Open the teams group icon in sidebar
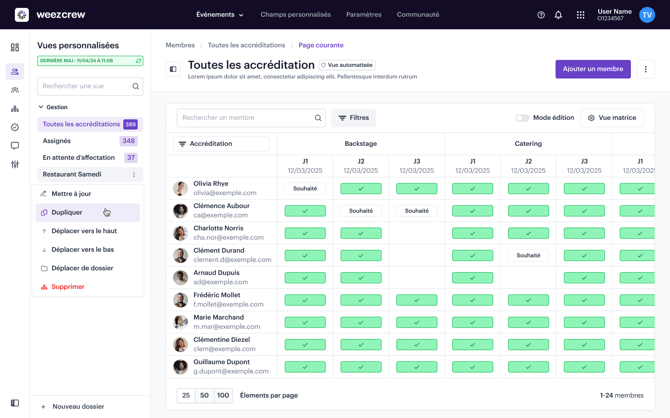670x418 pixels. tap(15, 90)
